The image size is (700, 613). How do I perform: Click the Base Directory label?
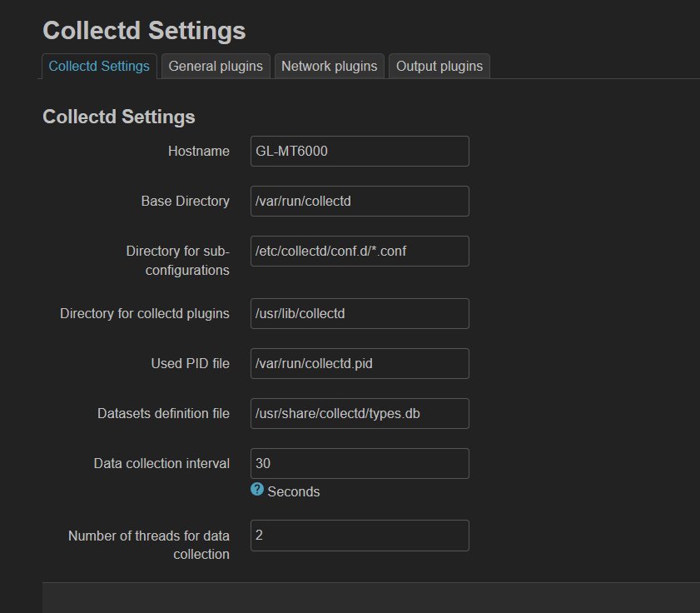coord(186,201)
